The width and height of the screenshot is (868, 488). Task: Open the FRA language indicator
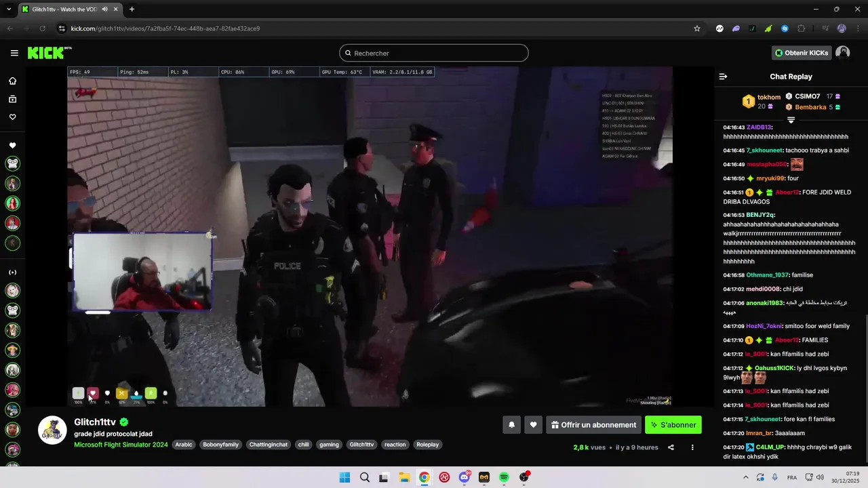coord(791,477)
